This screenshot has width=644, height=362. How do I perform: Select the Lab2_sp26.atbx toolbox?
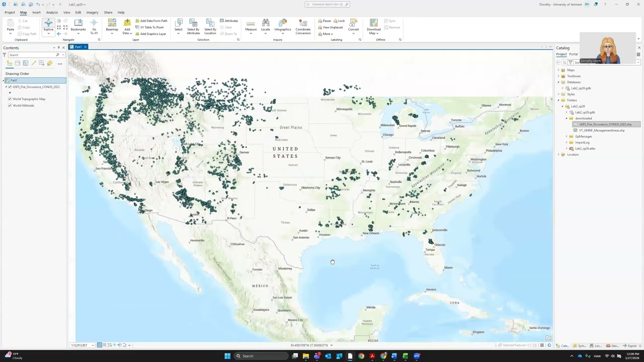585,149
